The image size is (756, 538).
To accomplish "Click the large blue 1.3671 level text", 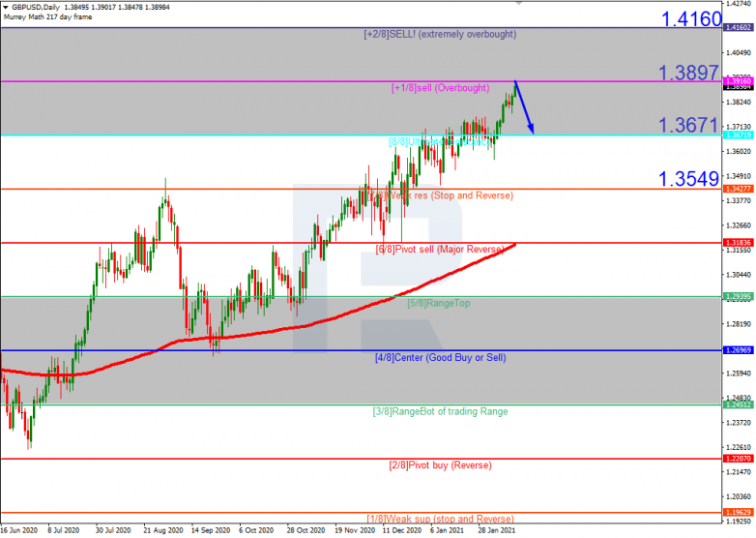I will [x=688, y=126].
